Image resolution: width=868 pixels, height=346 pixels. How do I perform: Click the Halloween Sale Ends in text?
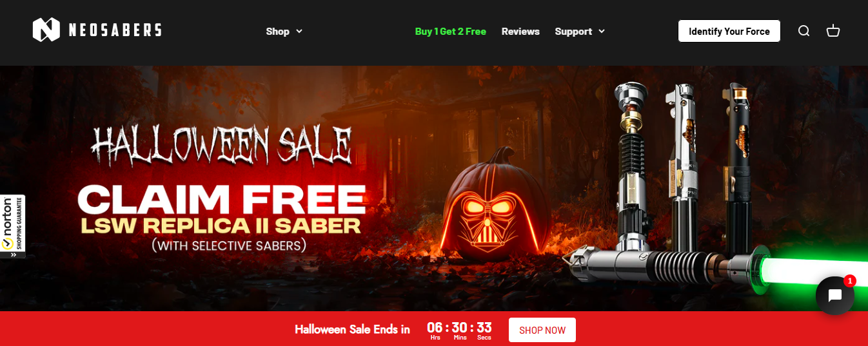[352, 329]
